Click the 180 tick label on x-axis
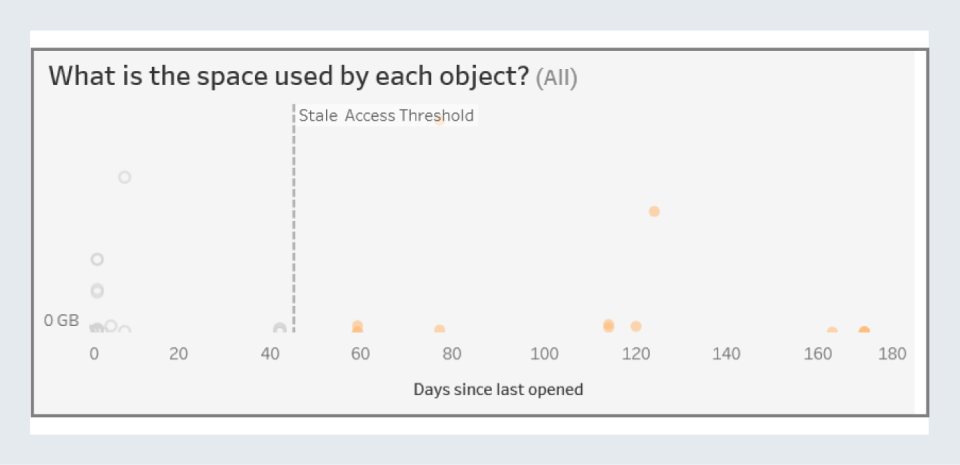The width and height of the screenshot is (960, 465). (x=892, y=353)
